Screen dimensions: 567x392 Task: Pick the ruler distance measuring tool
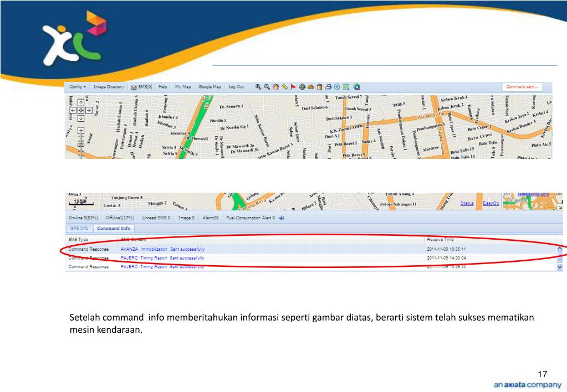(284, 87)
